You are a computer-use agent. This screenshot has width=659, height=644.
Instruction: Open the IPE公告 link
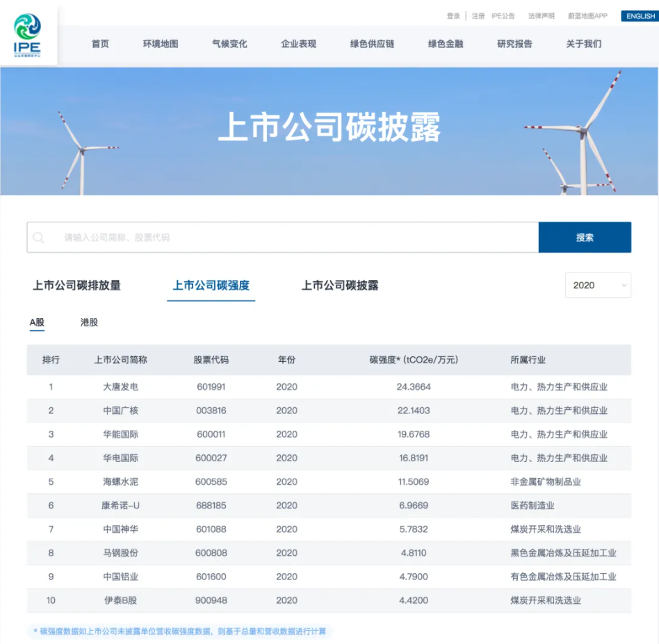(x=503, y=16)
